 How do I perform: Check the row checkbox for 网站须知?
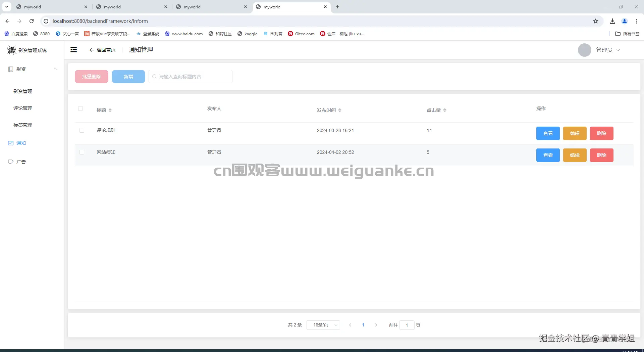pos(82,152)
